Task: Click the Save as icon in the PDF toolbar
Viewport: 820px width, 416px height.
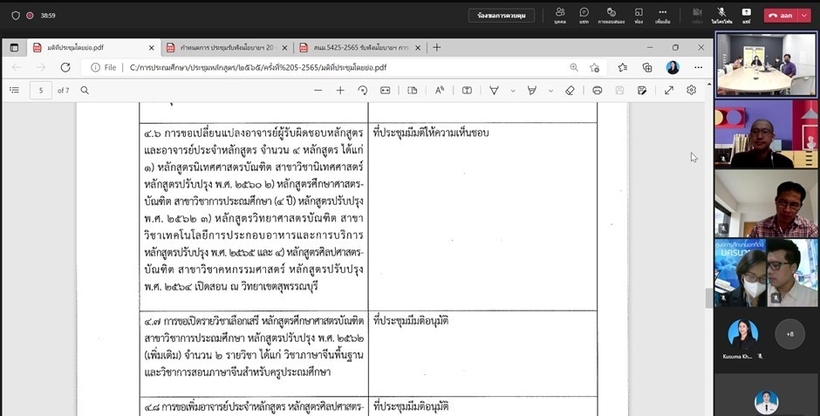Action: coord(642,91)
